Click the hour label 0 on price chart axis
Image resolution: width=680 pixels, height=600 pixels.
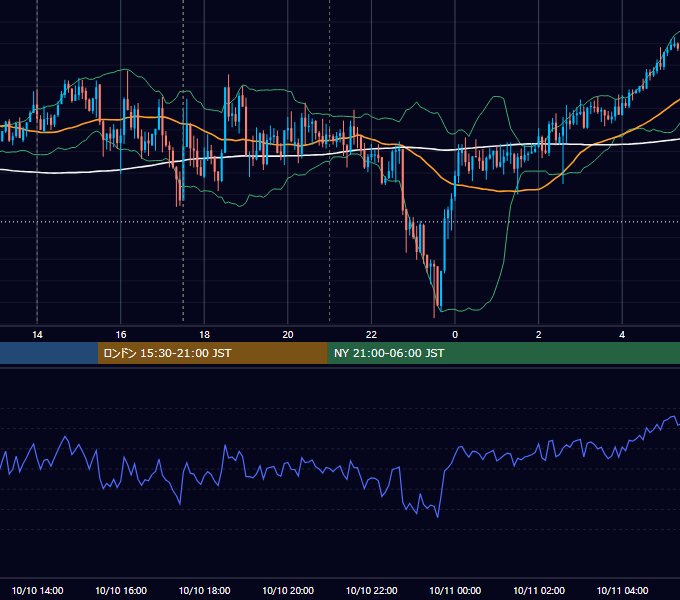pos(455,335)
